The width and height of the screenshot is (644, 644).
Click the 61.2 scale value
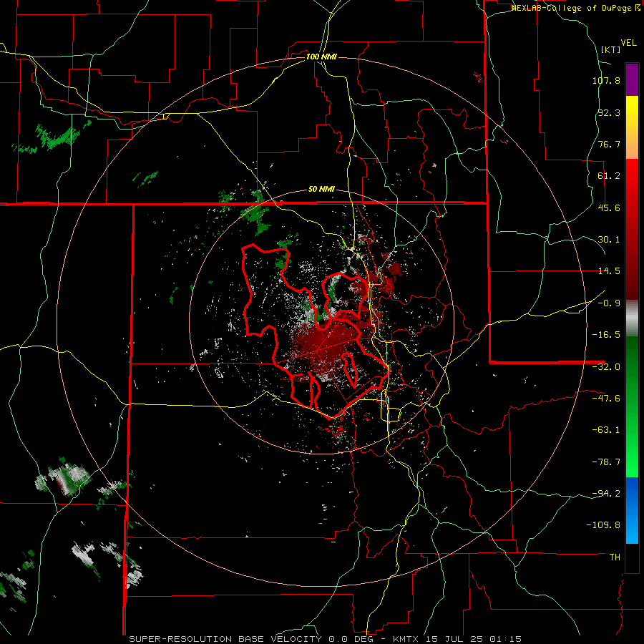[609, 176]
